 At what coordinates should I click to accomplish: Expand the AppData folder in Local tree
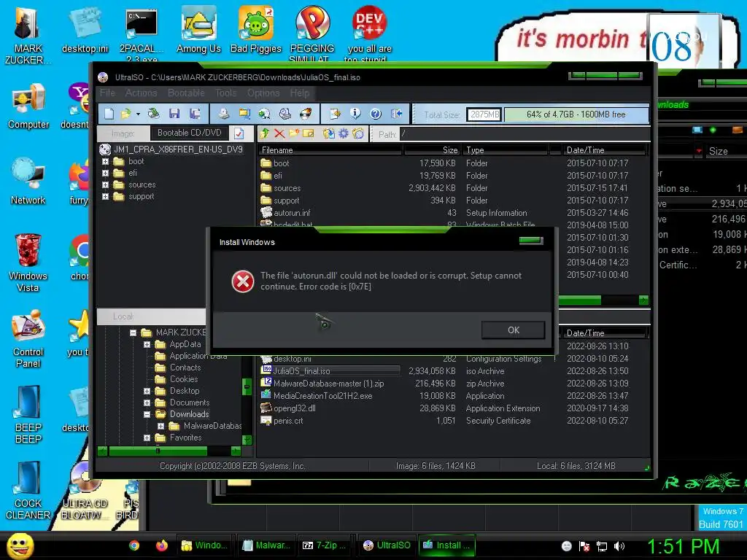tap(147, 344)
